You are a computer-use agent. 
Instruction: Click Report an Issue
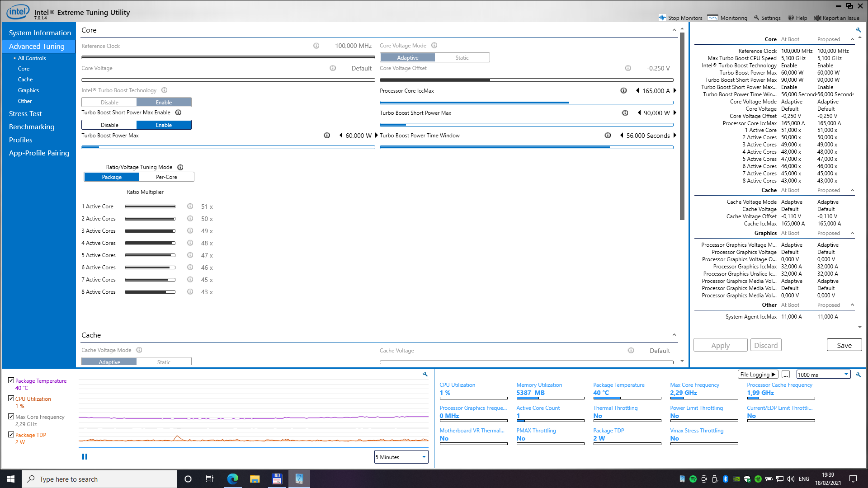coord(837,18)
